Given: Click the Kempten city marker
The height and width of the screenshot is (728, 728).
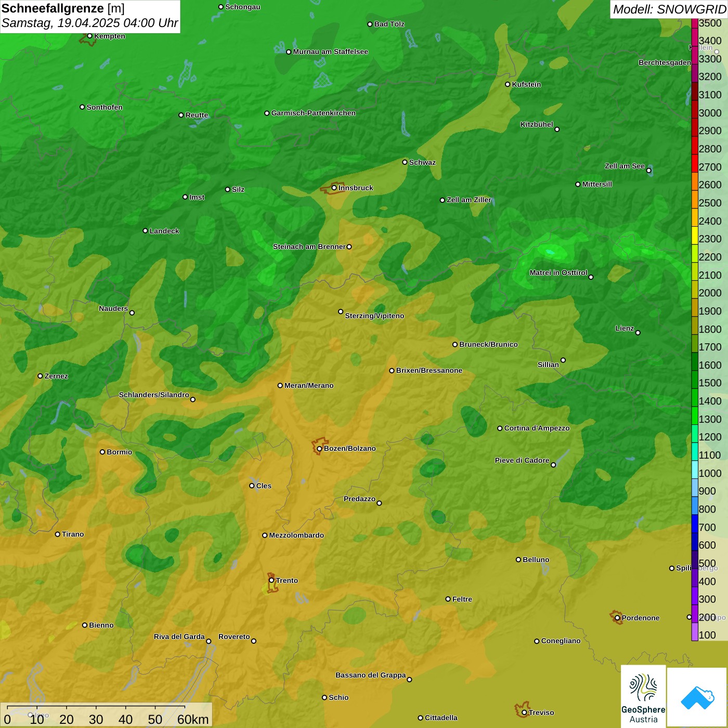Looking at the screenshot, I should pos(89,36).
